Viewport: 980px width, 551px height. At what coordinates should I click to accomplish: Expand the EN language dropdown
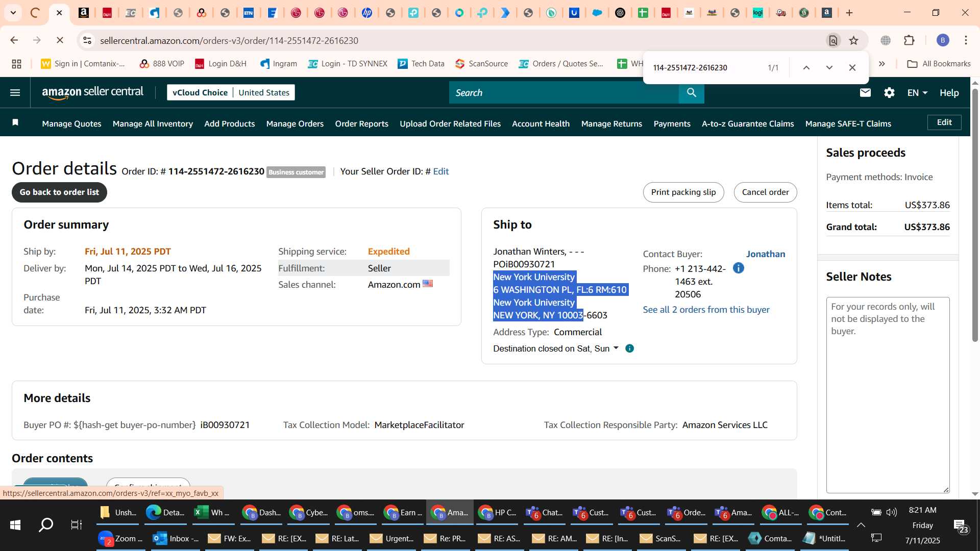[x=917, y=92]
